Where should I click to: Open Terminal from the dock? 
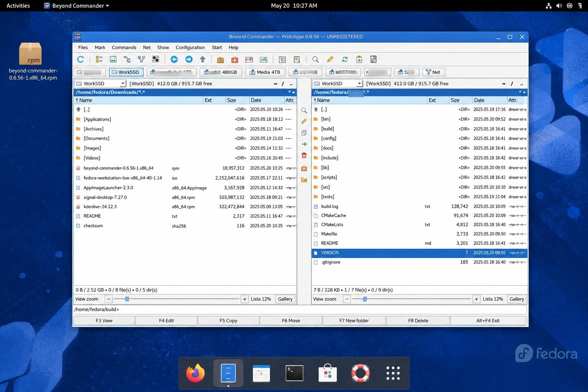pos(294,373)
